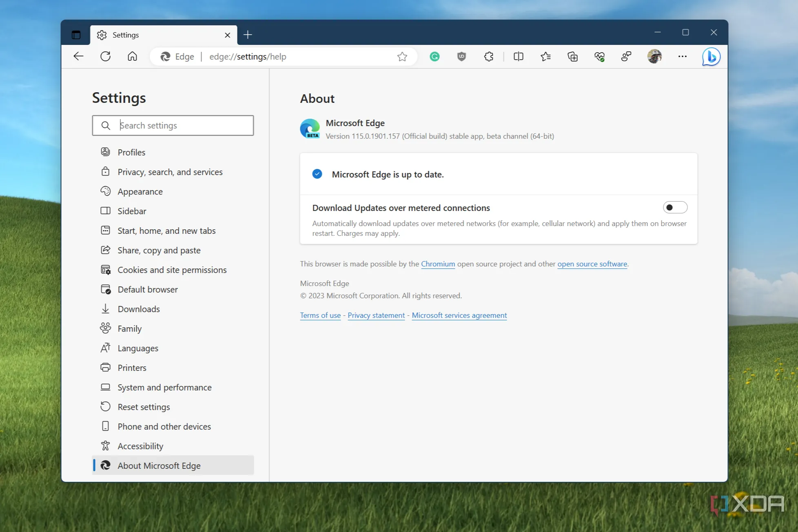The height and width of the screenshot is (532, 798).
Task: Click the magnifier icon in Search settings
Action: point(106,125)
